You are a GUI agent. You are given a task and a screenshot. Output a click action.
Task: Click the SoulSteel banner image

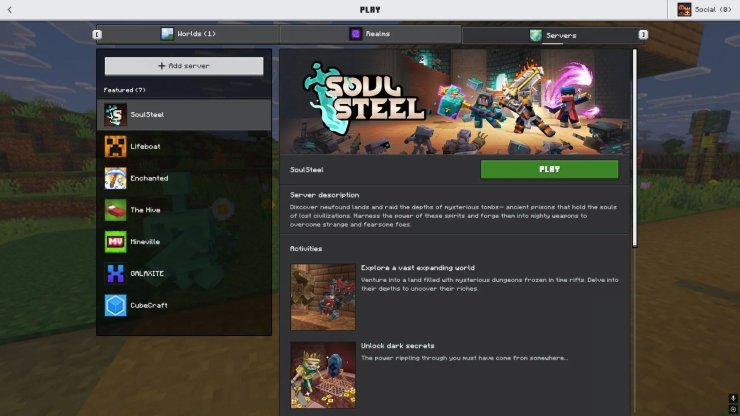pyautogui.click(x=455, y=102)
